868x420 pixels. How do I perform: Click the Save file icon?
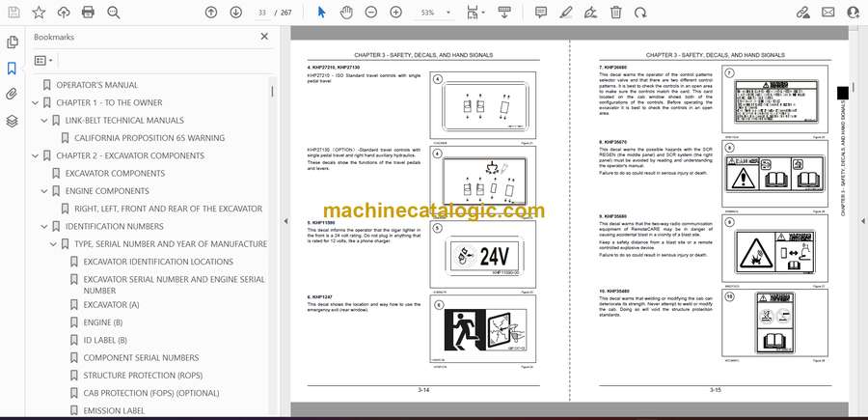(x=14, y=13)
